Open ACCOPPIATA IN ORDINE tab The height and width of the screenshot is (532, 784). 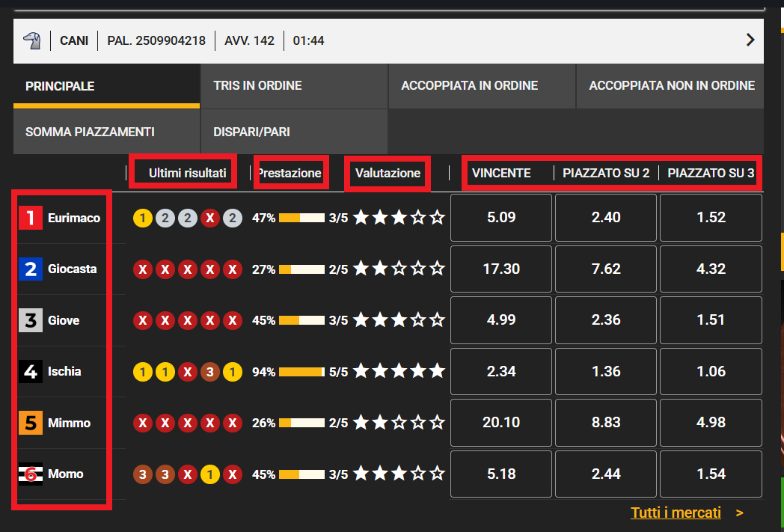pyautogui.click(x=482, y=86)
